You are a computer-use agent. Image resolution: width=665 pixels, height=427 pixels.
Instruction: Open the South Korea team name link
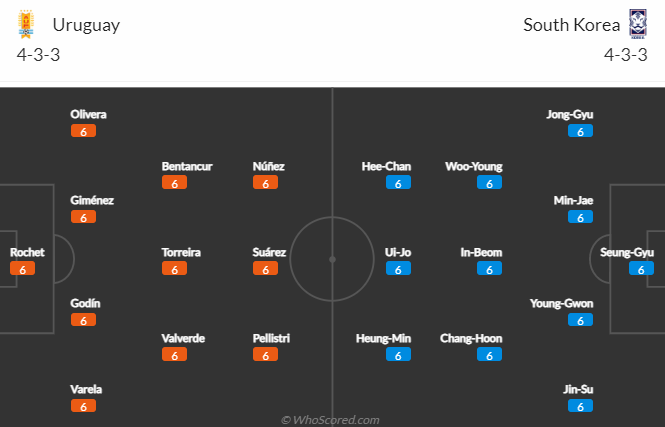pos(571,25)
